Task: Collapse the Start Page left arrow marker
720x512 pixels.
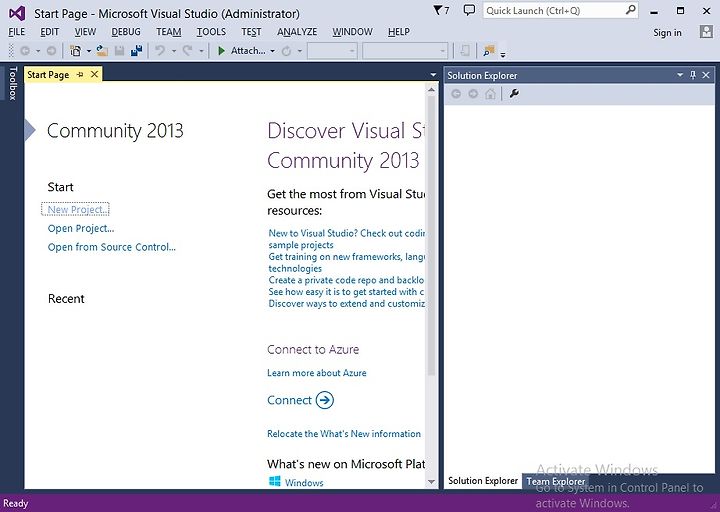Action: (30, 130)
